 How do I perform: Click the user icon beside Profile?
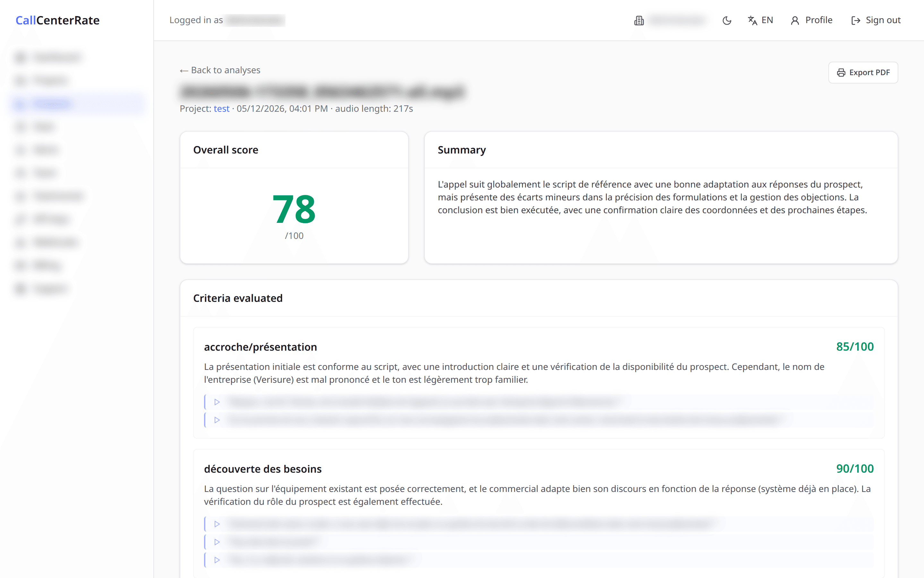click(x=795, y=21)
